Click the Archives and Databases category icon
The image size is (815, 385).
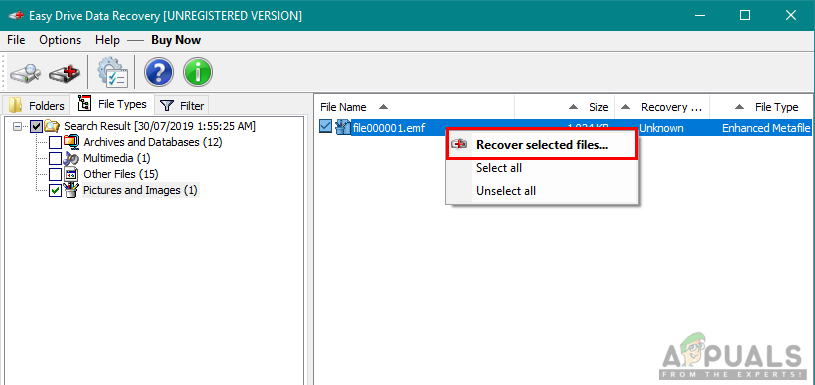tap(72, 141)
